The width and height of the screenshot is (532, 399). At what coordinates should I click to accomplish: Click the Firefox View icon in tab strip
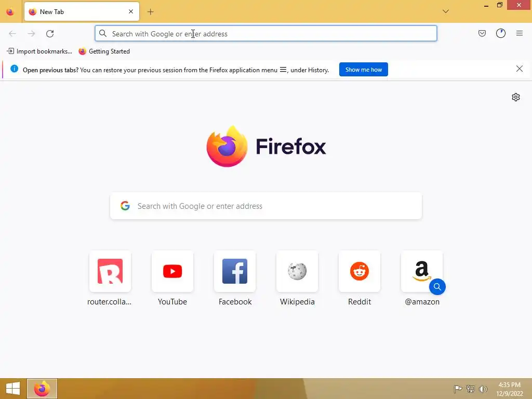(10, 12)
